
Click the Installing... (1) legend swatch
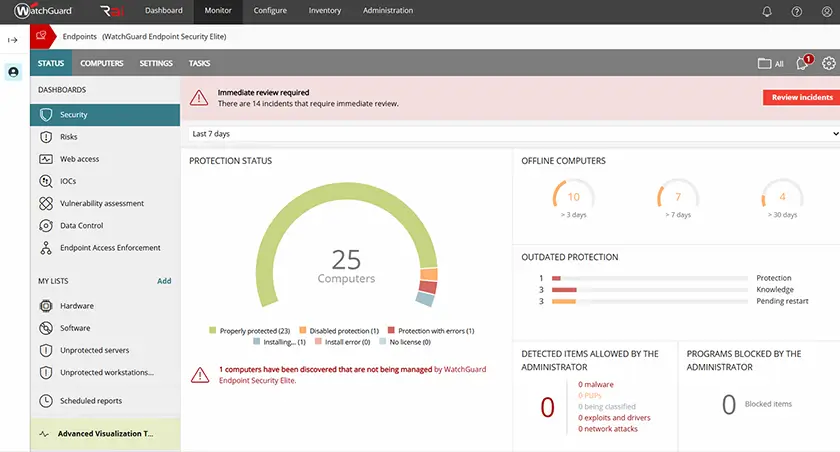click(257, 342)
